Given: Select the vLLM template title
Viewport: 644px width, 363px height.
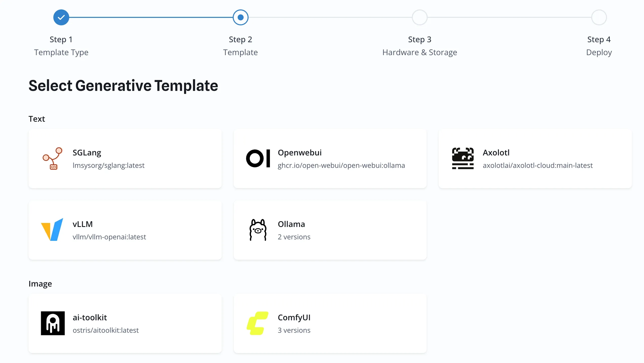Looking at the screenshot, I should [83, 224].
